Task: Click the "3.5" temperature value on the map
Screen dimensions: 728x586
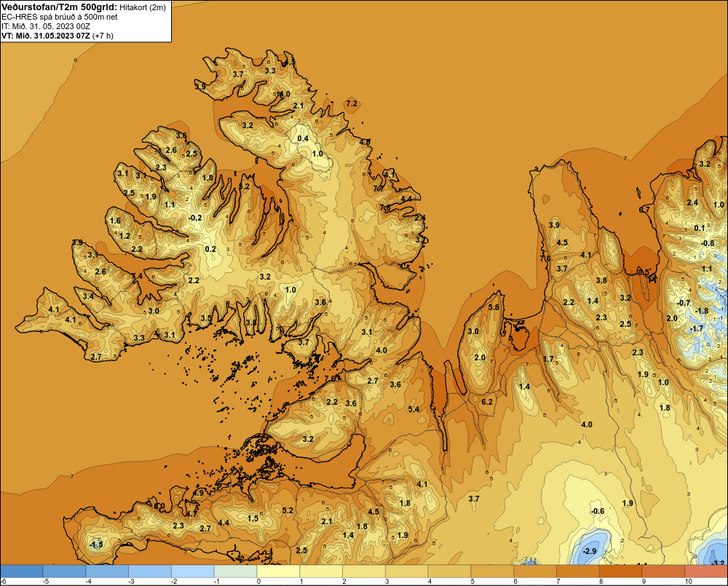Action: point(206,318)
